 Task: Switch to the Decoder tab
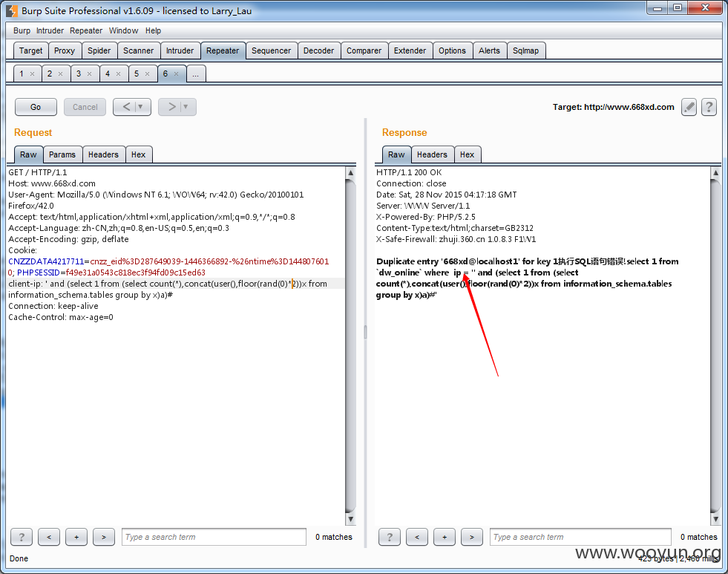coord(318,50)
